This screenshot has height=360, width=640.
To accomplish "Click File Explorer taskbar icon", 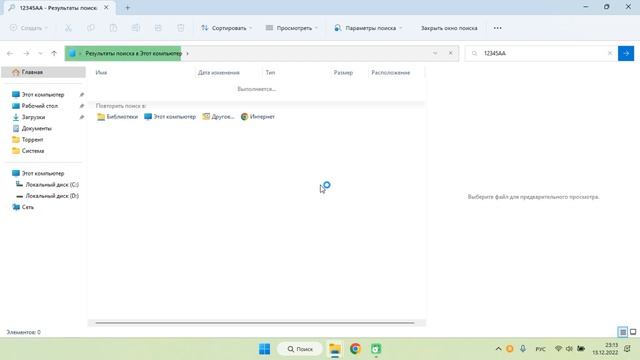I will point(335,349).
